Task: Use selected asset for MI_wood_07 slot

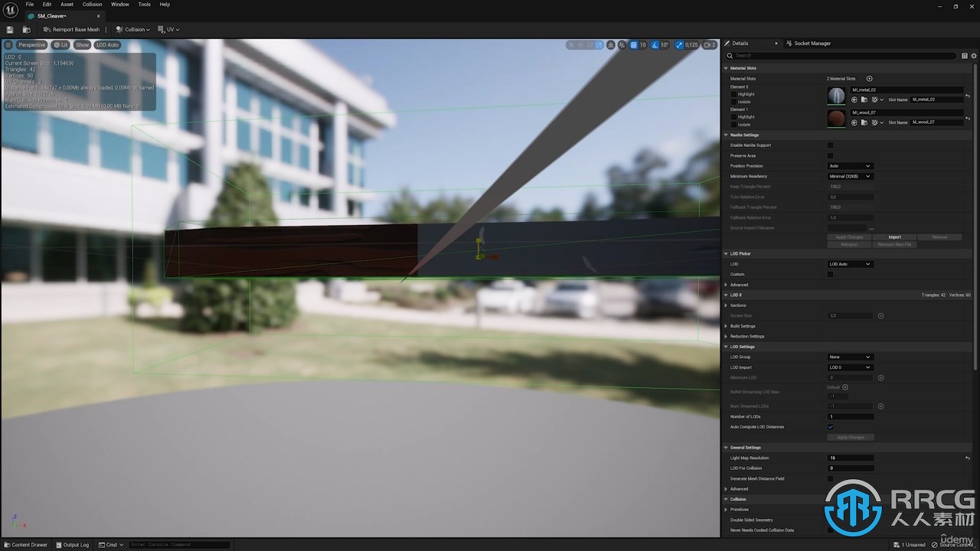Action: [854, 122]
